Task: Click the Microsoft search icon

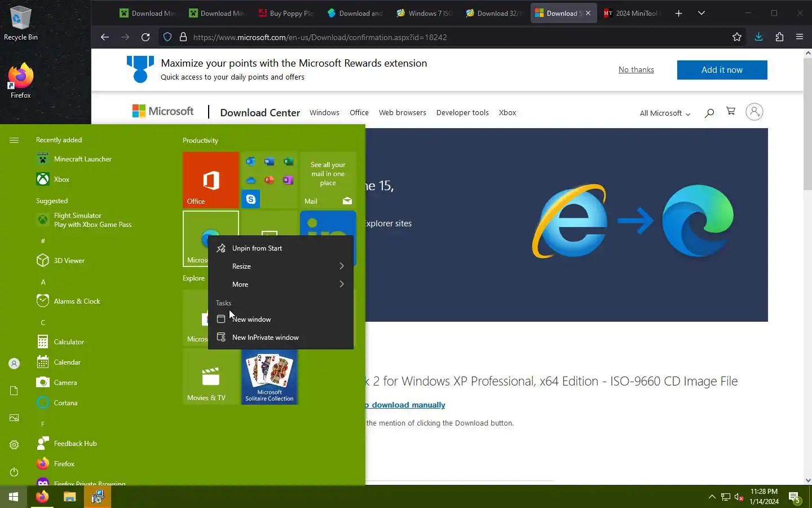Action: tap(709, 113)
